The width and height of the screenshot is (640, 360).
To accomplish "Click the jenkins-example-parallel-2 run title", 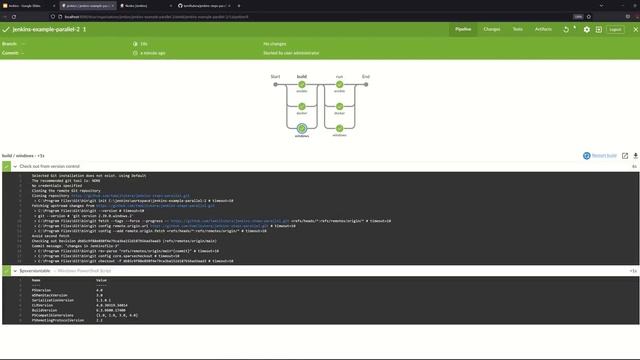I will (49, 29).
